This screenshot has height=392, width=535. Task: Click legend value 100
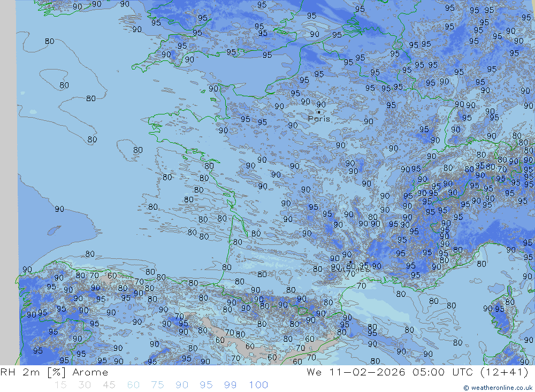tap(258, 385)
